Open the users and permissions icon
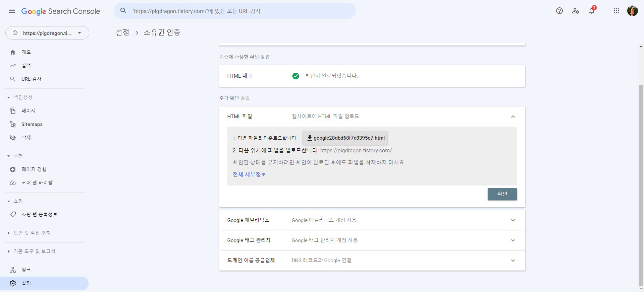Image resolution: width=644 pixels, height=292 pixels. click(x=576, y=11)
